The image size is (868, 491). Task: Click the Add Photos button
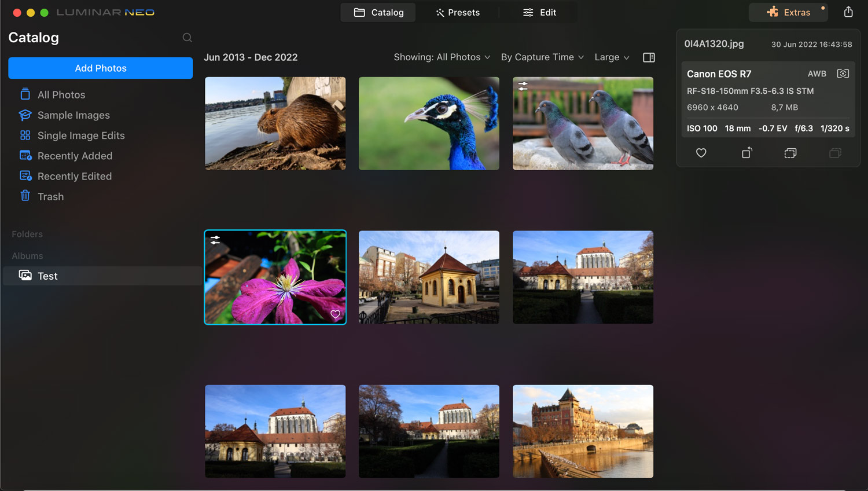(101, 68)
